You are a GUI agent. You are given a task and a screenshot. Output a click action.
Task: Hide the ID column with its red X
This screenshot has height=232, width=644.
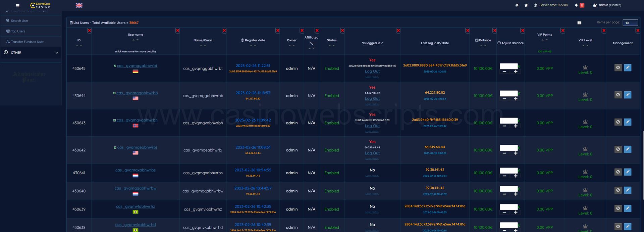[x=89, y=31]
